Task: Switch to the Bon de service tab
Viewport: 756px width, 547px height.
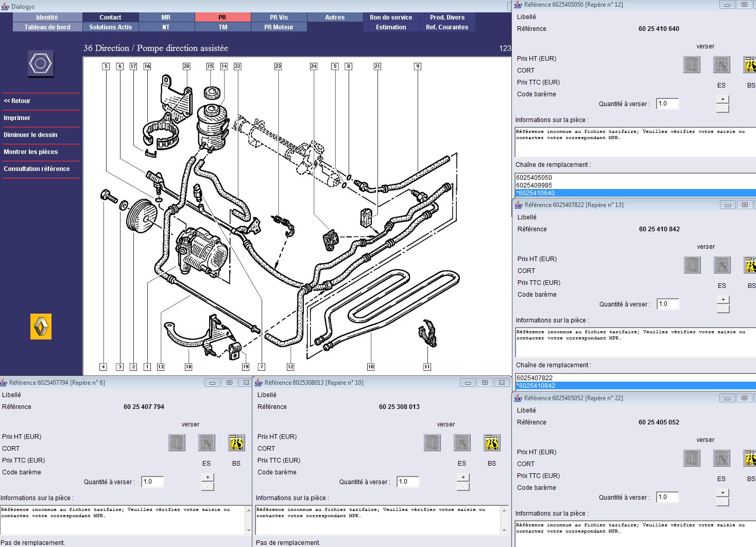Action: pyautogui.click(x=391, y=18)
